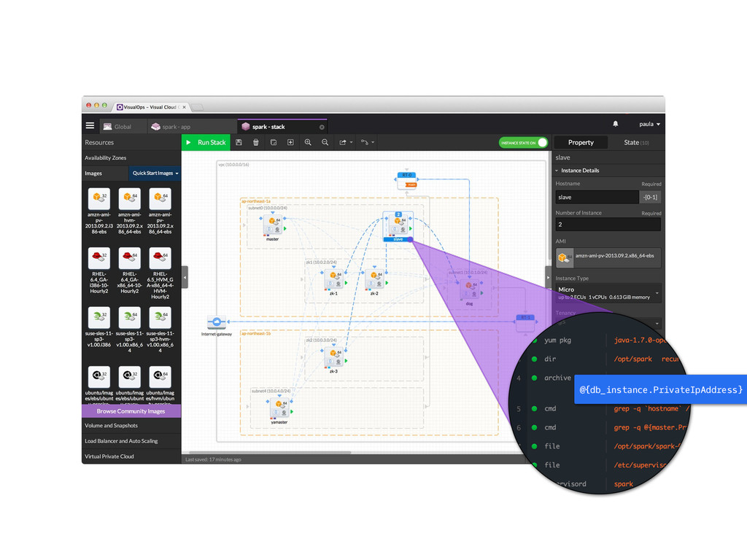Switch to the Property tab
Image resolution: width=747 pixels, height=560 pixels.
[x=581, y=142]
